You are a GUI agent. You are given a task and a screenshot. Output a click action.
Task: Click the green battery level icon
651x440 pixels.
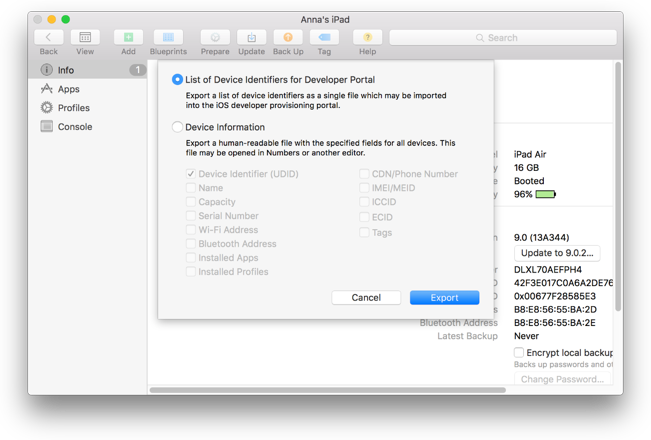point(546,194)
